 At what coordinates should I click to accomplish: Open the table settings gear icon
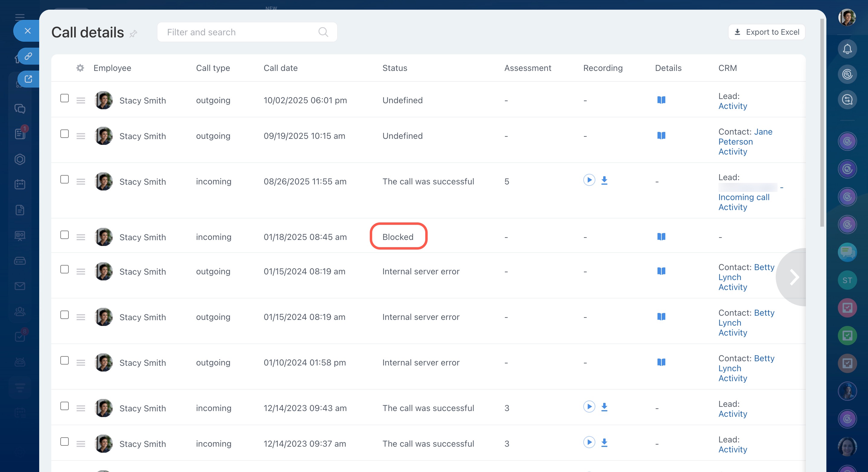(x=80, y=68)
